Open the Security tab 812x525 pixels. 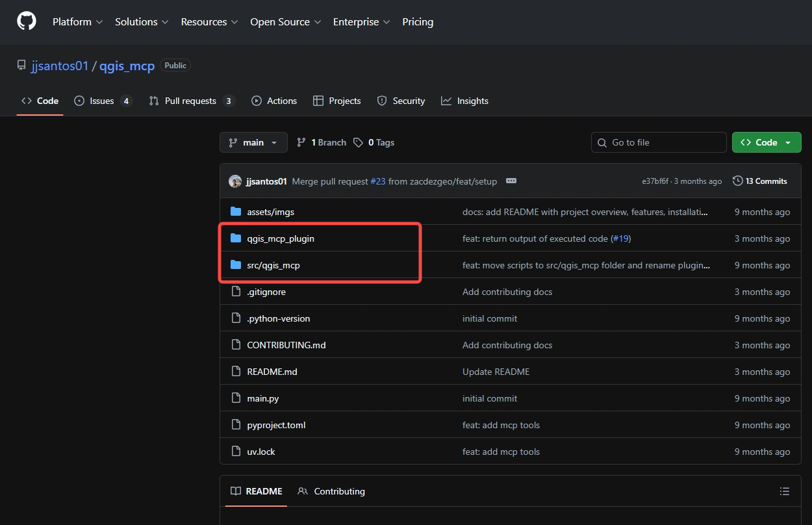tap(401, 101)
